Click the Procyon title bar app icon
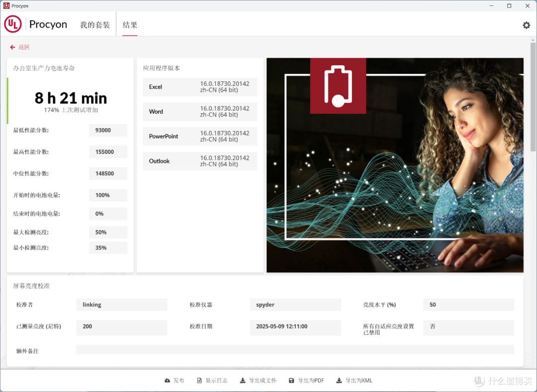 [6, 6]
